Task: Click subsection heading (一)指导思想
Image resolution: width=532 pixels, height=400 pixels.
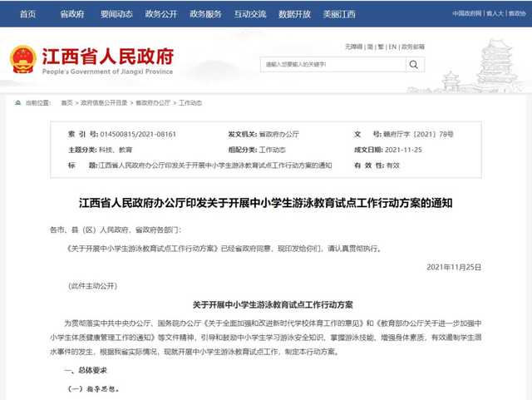Action: [x=94, y=389]
